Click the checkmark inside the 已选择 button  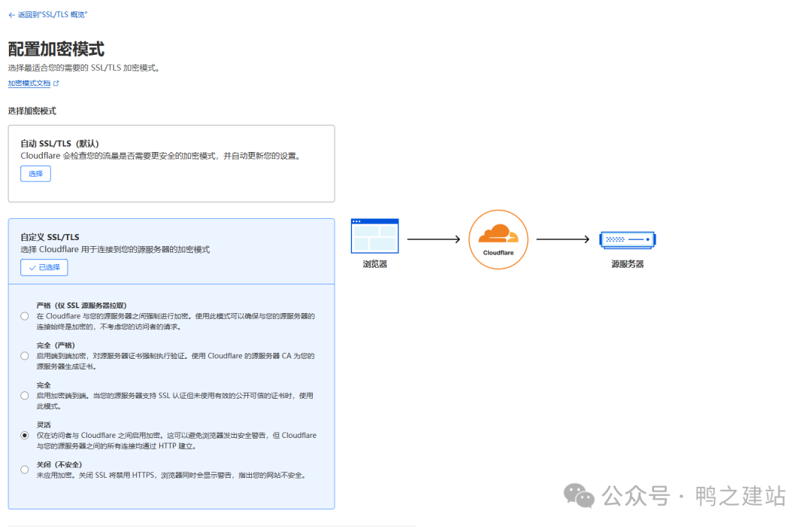point(31,267)
